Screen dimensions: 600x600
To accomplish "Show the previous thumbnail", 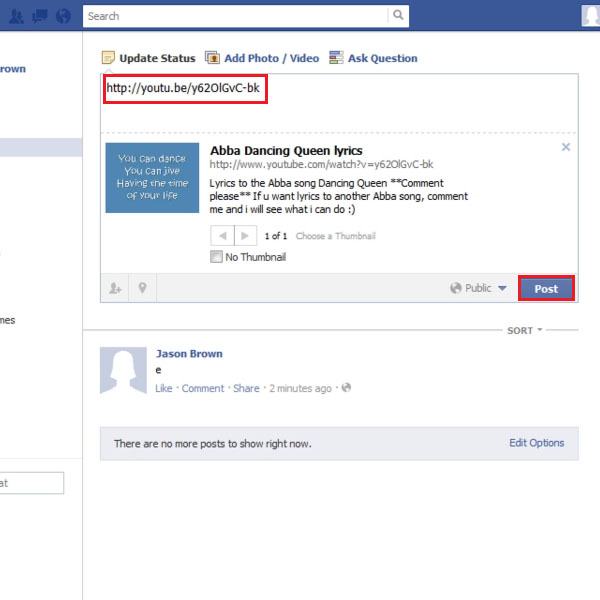I will click(222, 236).
